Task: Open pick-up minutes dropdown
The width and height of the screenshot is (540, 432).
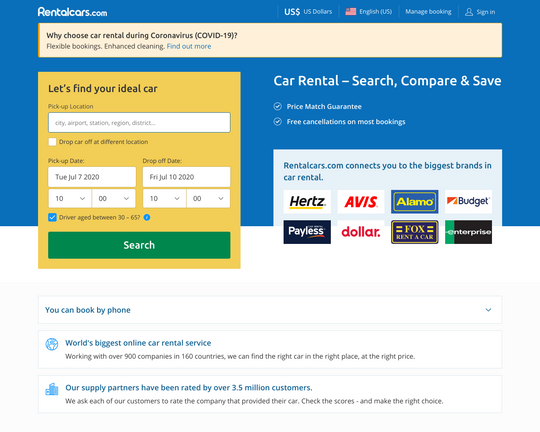Action: [114, 198]
